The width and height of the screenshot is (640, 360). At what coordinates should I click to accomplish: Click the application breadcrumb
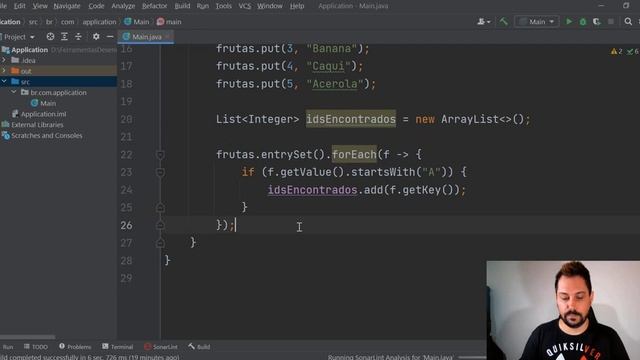(99, 22)
